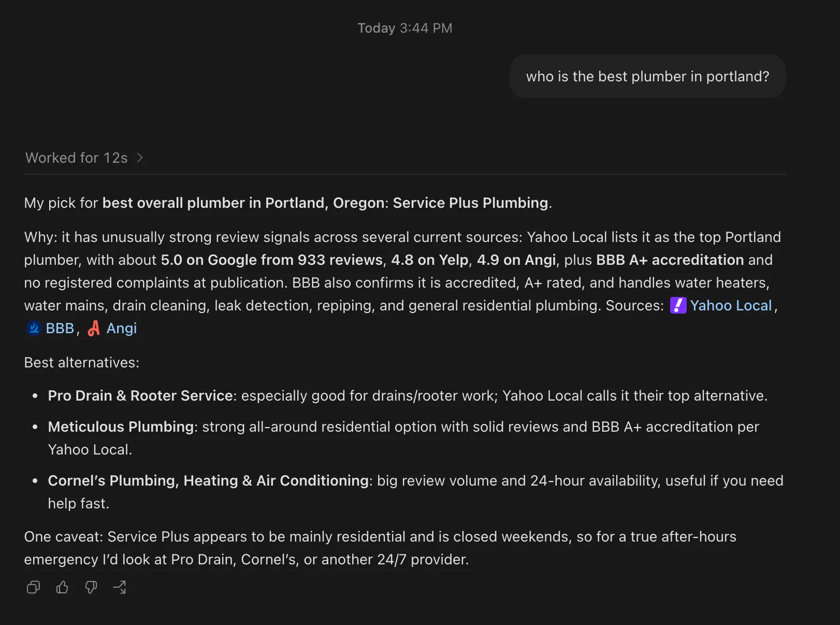This screenshot has width=840, height=625.
Task: Click the BBB source favicon
Action: pyautogui.click(x=34, y=328)
